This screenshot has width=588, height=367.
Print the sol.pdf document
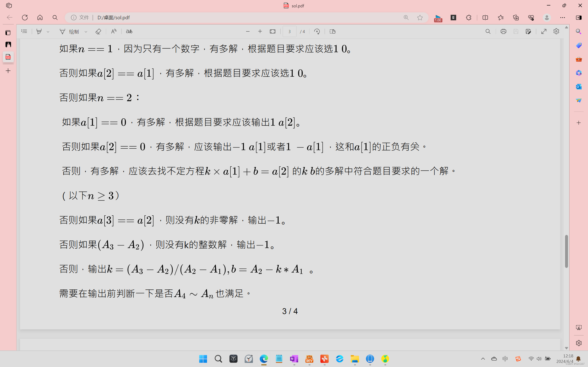(503, 32)
